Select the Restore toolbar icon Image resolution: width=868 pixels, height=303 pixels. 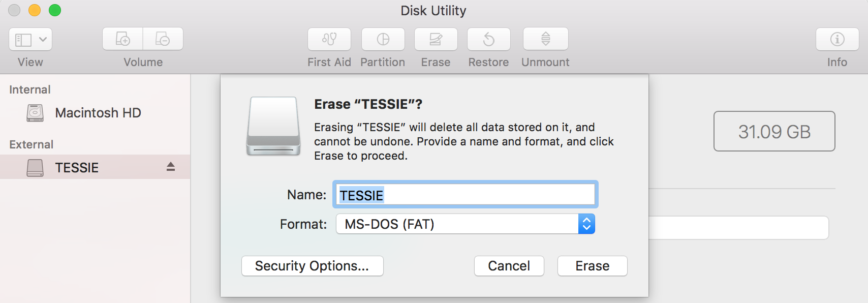(489, 39)
